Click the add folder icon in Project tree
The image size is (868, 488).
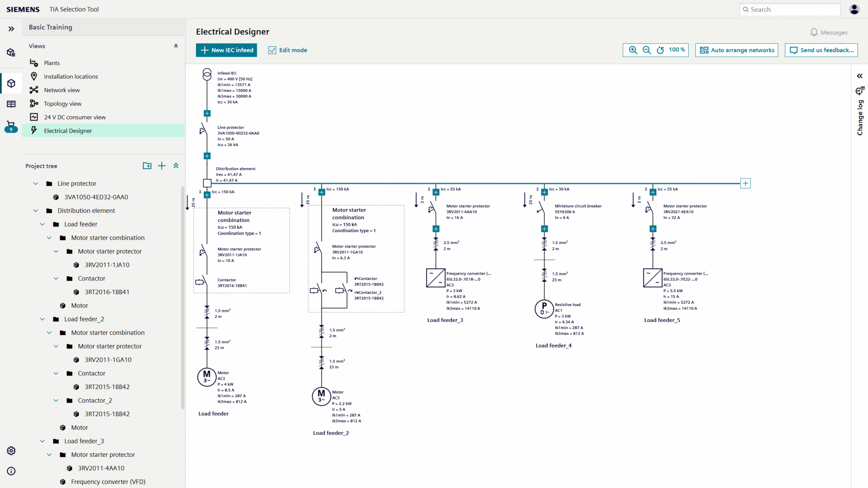coord(147,166)
